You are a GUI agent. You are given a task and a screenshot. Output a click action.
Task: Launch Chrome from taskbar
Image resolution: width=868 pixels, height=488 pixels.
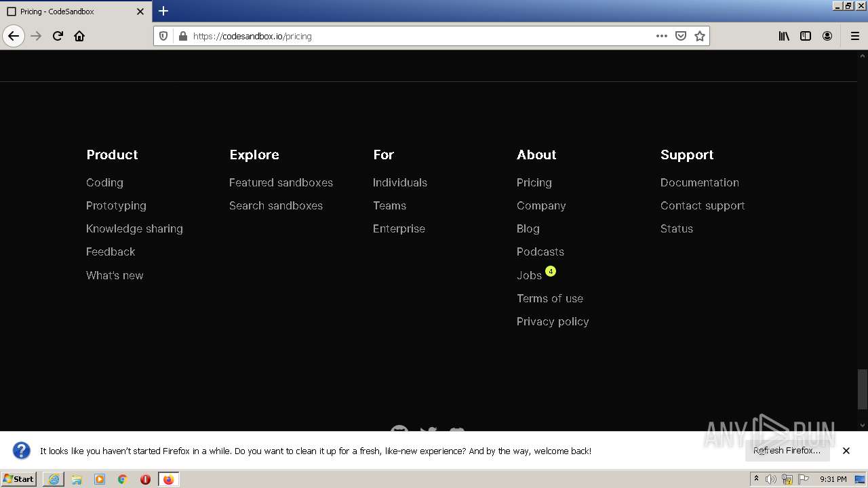coord(123,479)
